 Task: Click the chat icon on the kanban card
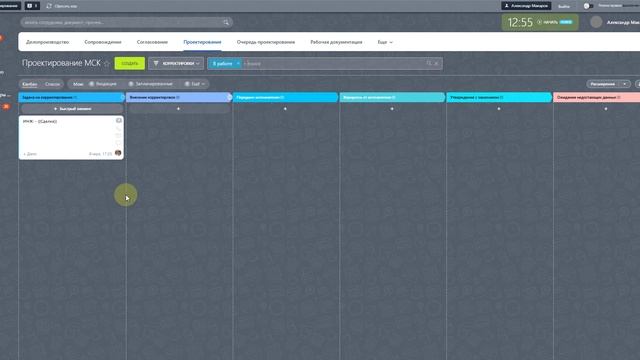pos(119,120)
